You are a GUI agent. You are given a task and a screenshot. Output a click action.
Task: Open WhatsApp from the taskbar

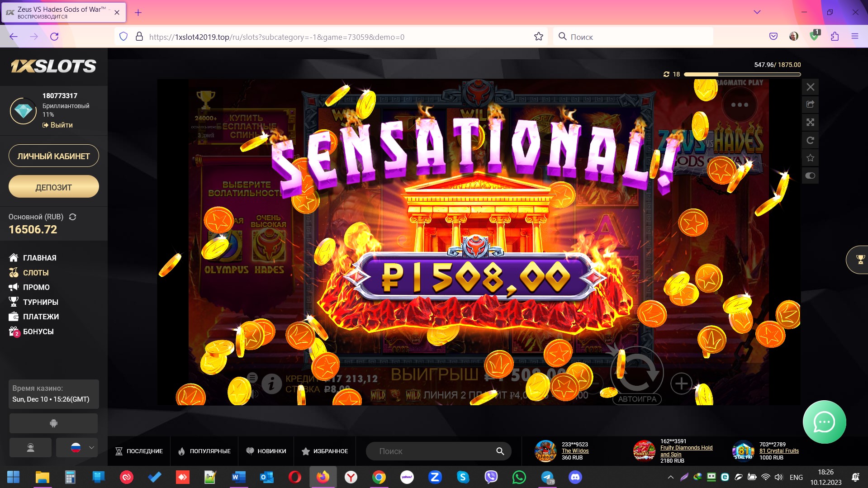click(519, 477)
